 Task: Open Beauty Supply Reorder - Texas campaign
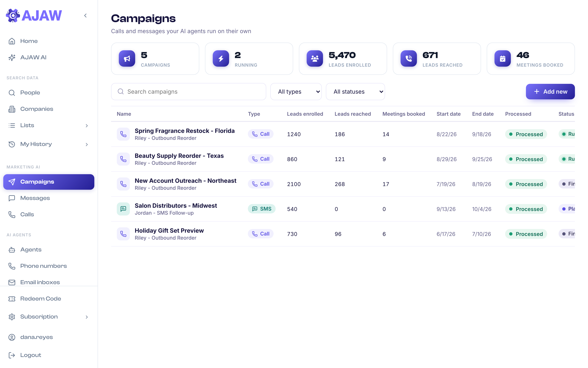pyautogui.click(x=179, y=156)
